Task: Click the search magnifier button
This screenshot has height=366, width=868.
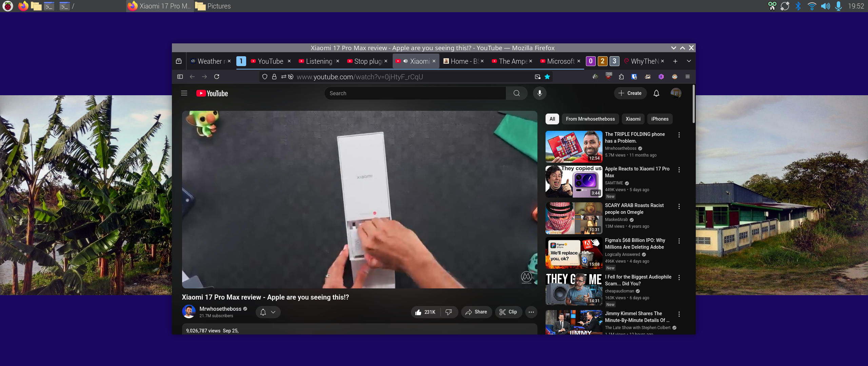Action: [x=516, y=93]
